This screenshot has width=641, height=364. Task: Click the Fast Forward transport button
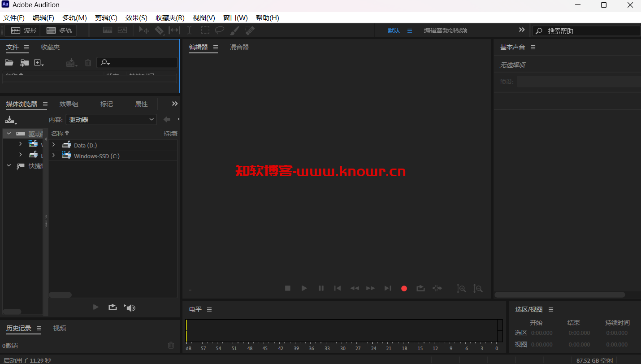point(371,288)
